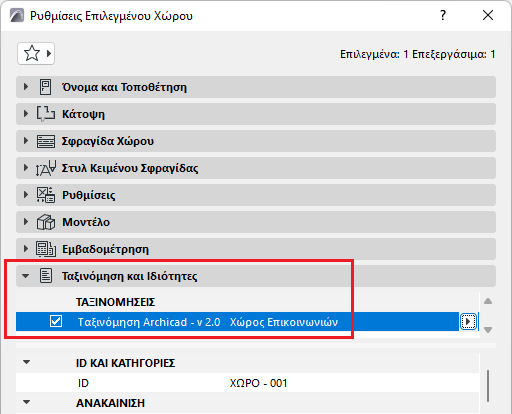Click the Όνομα και Τοποθέτηση panel header
Viewport: 512px width, 414px height.
(x=256, y=87)
